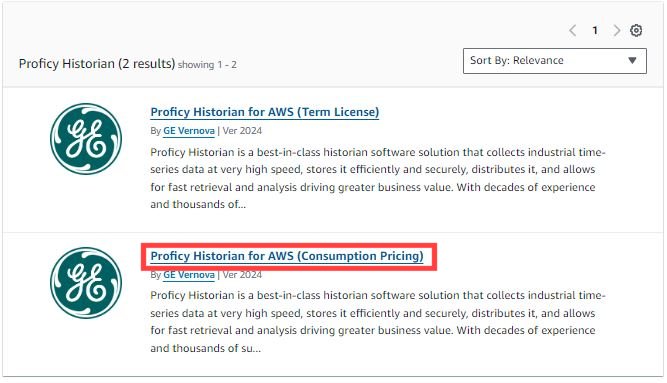
Task: Select page number 1 in the pagination
Action: pyautogui.click(x=595, y=30)
